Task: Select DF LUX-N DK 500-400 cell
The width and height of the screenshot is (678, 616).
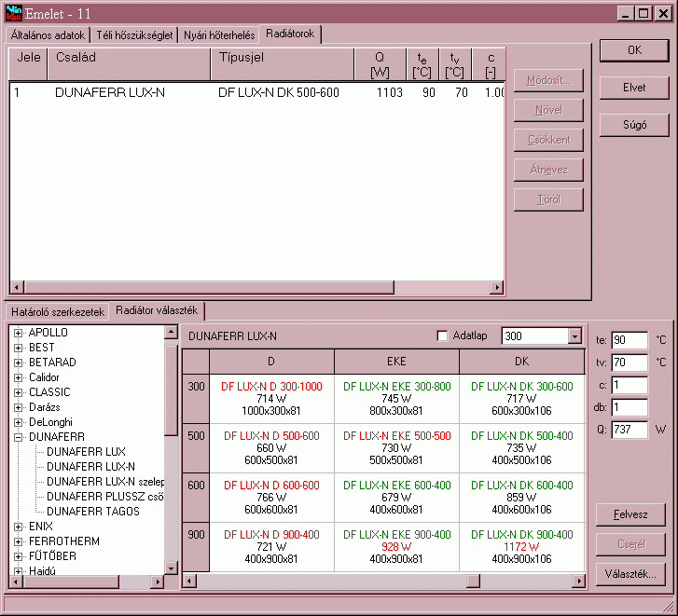Action: [522, 448]
